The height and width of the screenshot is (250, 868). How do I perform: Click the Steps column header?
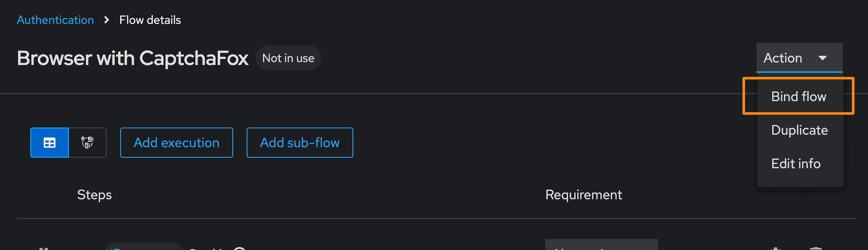point(95,195)
